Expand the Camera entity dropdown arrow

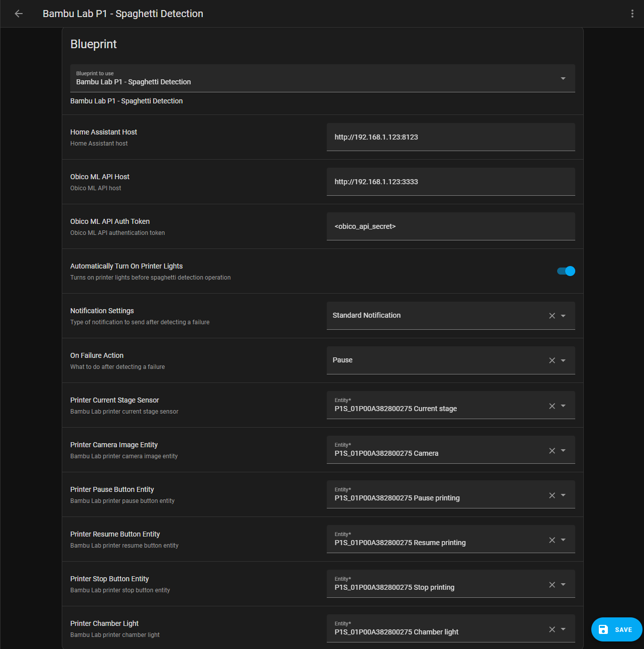[563, 450]
